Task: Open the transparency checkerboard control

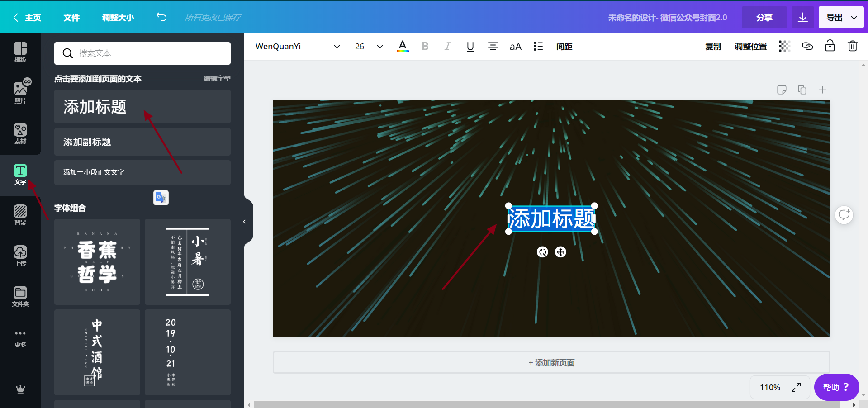Action: click(785, 46)
